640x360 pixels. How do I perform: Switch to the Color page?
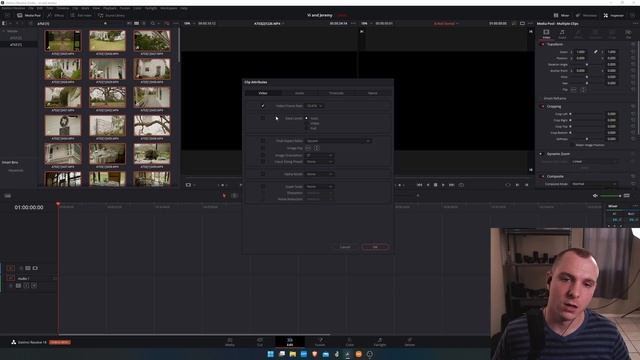tap(350, 342)
